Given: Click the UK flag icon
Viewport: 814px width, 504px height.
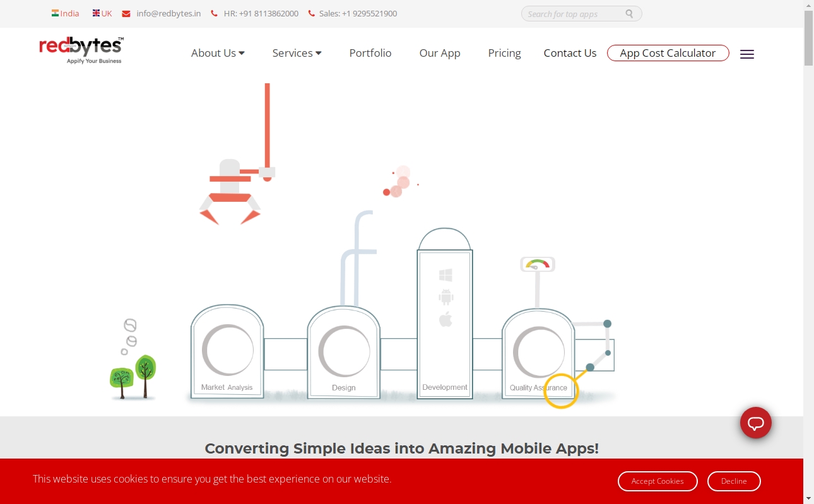Looking at the screenshot, I should 96,13.
